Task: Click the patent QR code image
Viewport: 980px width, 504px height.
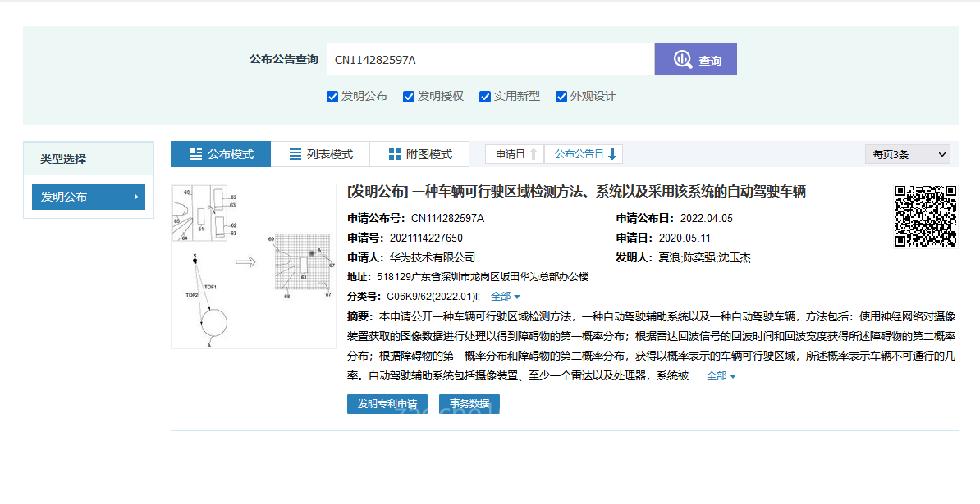Action: point(924,215)
